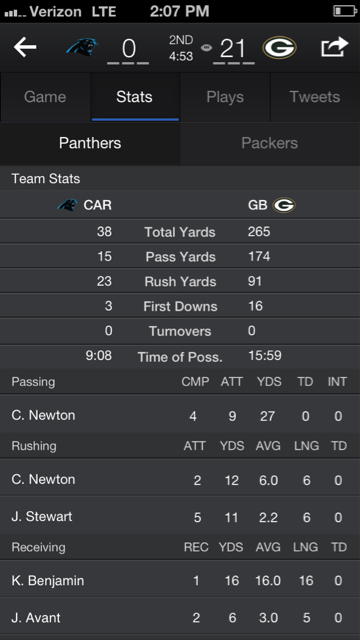Tap the back arrow icon
The image size is (360, 640).
25,47
